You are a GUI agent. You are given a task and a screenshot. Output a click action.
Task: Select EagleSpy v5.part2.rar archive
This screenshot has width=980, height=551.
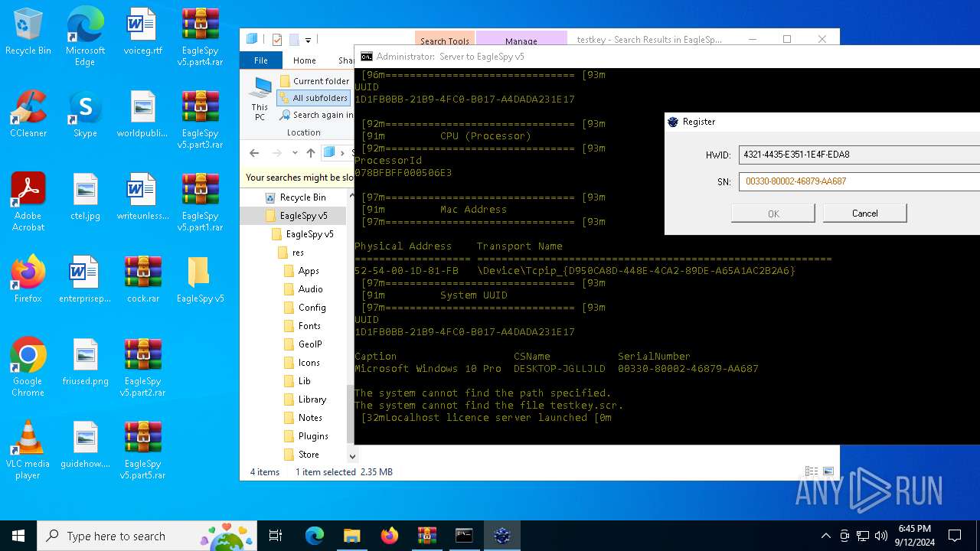143,367
